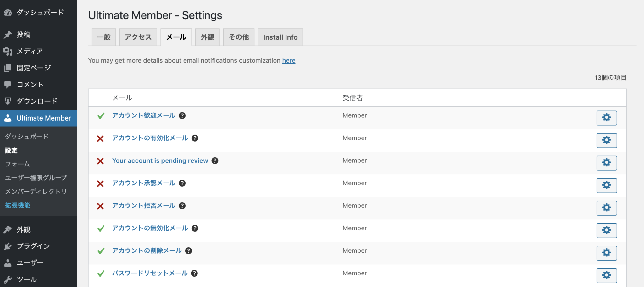This screenshot has width=644, height=287.
Task: Open ユーザー権限グループ submenu item
Action: pos(36,178)
